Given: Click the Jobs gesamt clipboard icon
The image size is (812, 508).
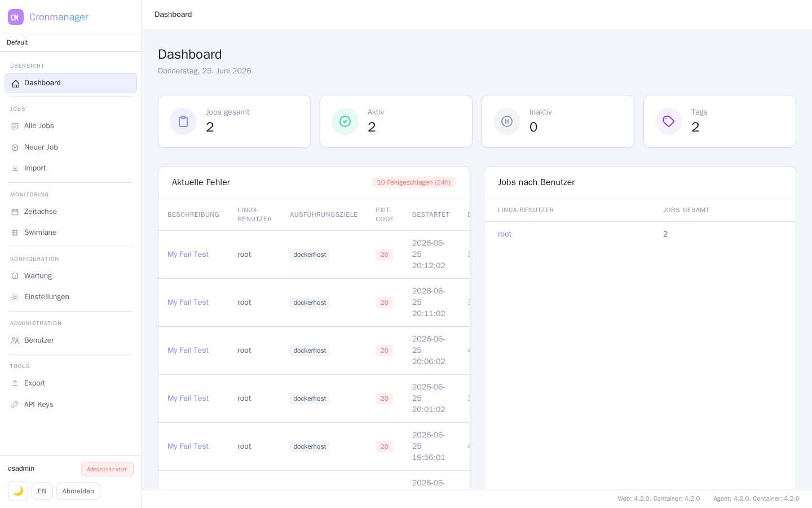Looking at the screenshot, I should pos(183,121).
